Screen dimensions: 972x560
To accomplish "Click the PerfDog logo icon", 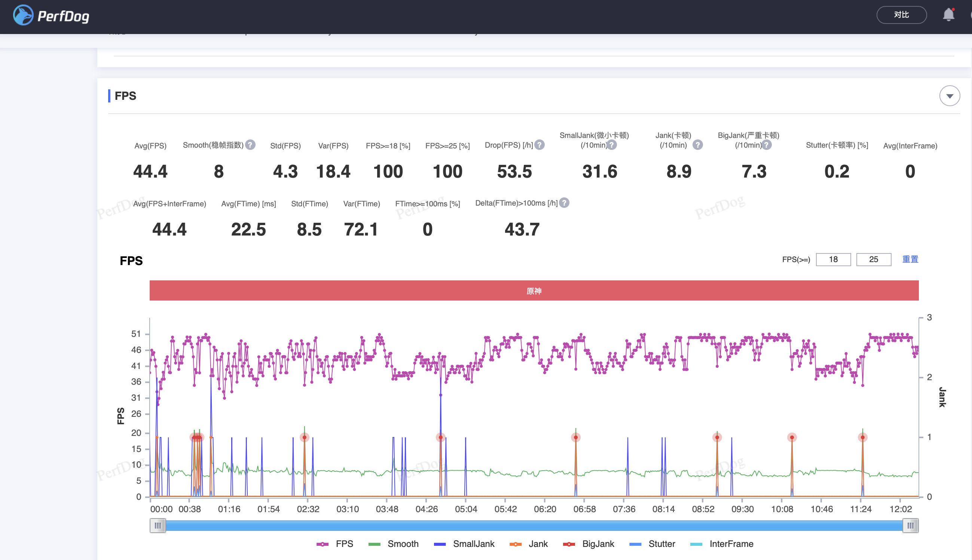I will pos(23,15).
